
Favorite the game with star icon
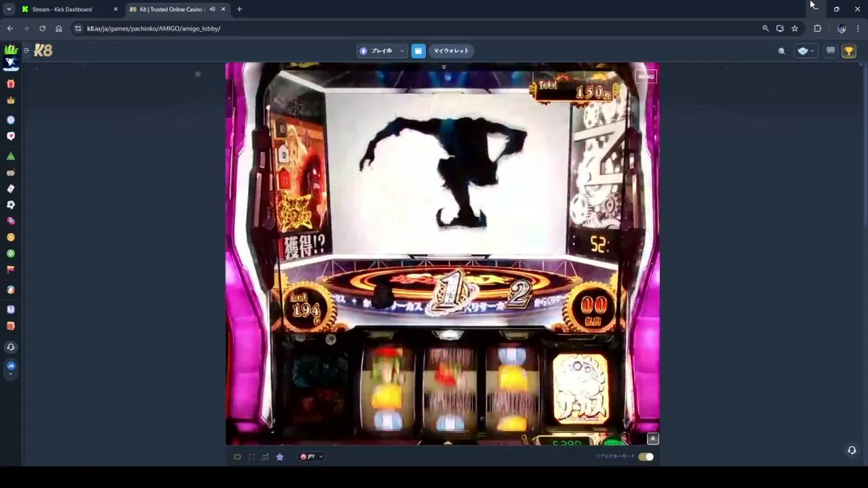tap(279, 457)
